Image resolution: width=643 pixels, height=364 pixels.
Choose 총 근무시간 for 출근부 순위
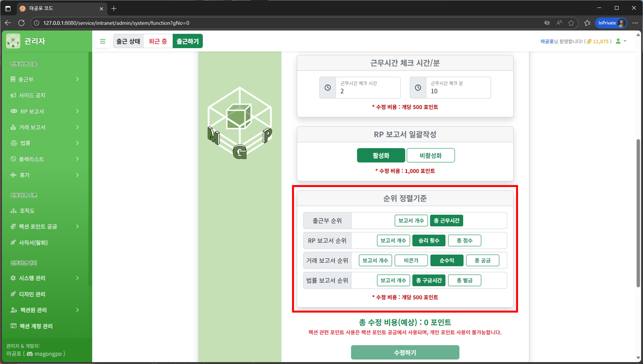click(x=446, y=221)
